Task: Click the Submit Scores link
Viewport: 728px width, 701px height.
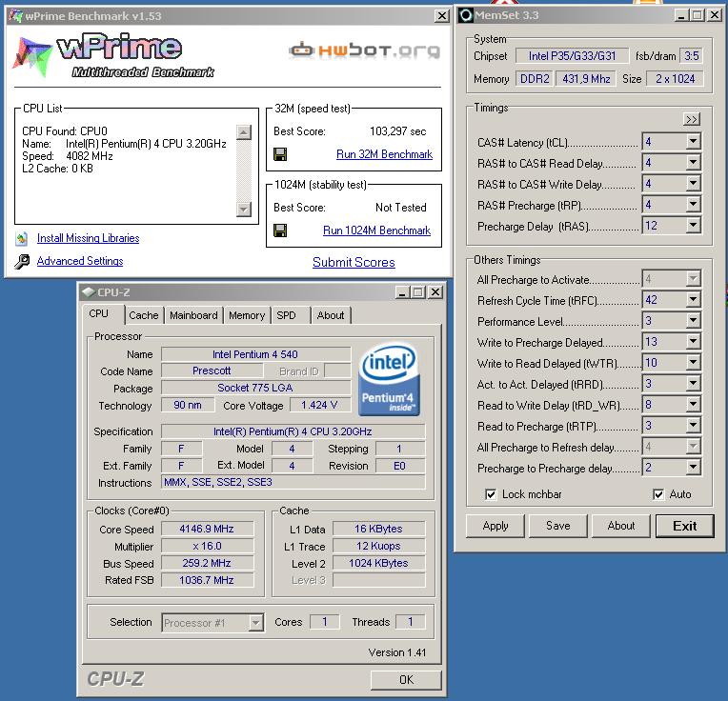Action: tap(354, 263)
